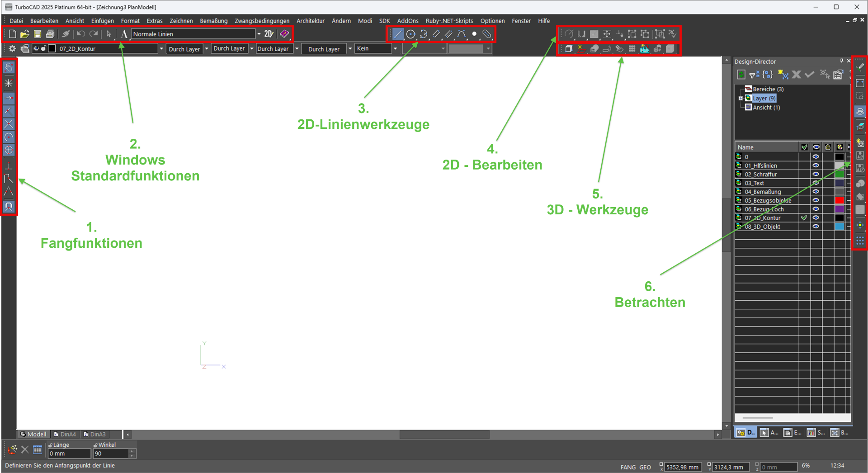Hide the 02_Schraffur layer via eye icon
868x473 pixels.
(816, 174)
